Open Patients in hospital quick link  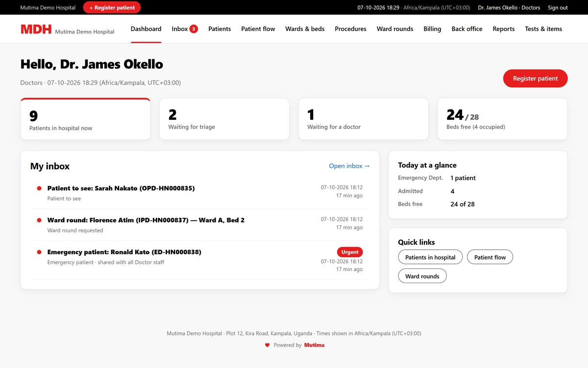coord(430,257)
